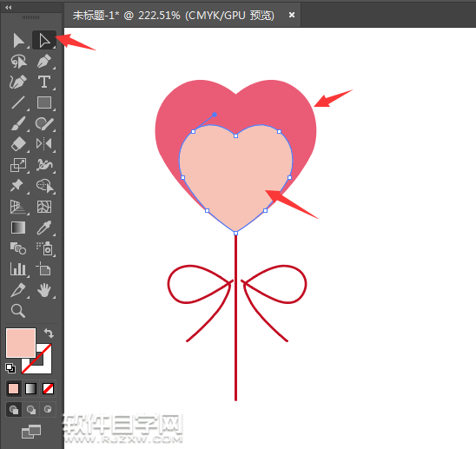Select the black arrow Selection tool
This screenshot has height=449, width=476.
click(18, 40)
